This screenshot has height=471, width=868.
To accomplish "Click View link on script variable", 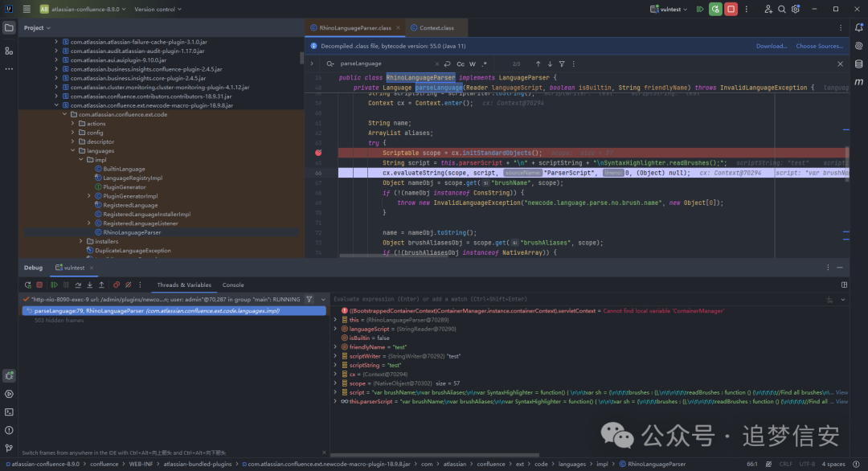I will point(841,392).
